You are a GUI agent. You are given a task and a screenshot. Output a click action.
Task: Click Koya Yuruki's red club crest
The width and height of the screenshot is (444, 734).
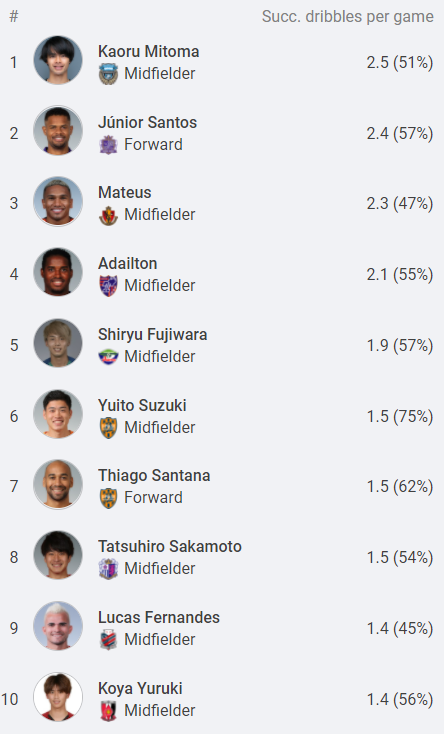point(108,711)
